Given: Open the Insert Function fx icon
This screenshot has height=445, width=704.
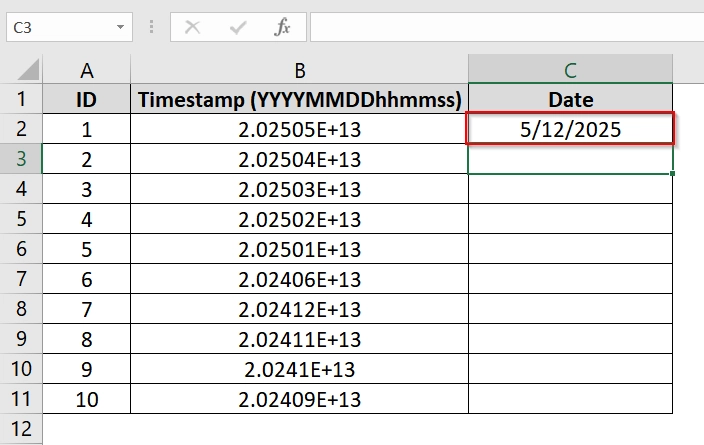Looking at the screenshot, I should point(282,27).
